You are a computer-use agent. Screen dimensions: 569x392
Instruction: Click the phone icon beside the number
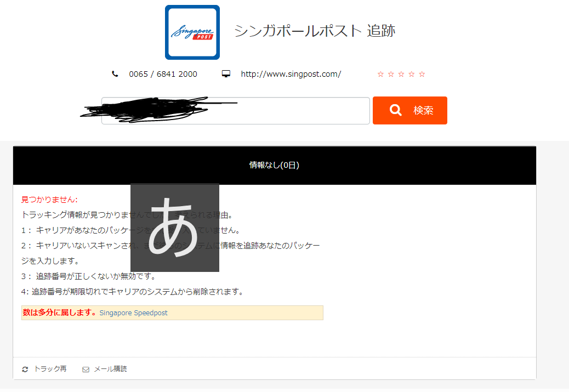[x=115, y=74]
